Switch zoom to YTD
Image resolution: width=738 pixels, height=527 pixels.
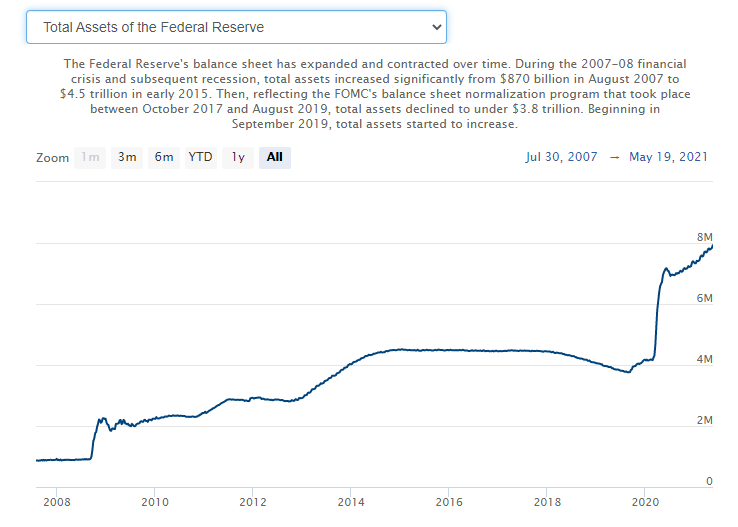click(x=200, y=157)
